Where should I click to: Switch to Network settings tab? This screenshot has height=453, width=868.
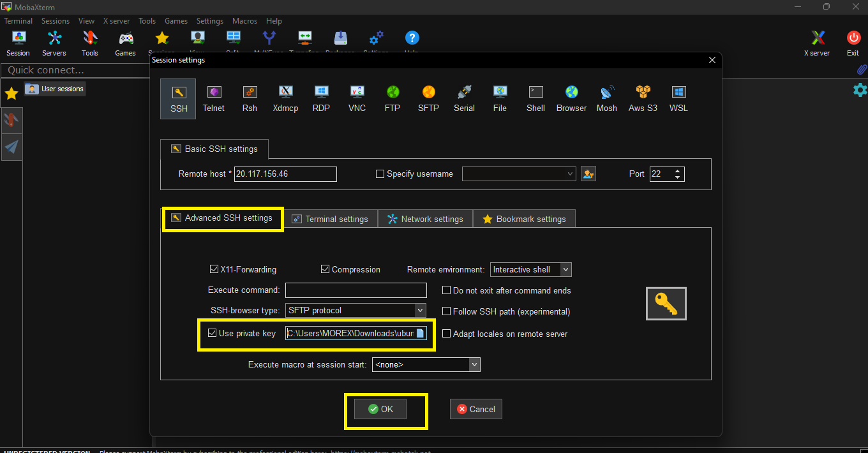425,219
